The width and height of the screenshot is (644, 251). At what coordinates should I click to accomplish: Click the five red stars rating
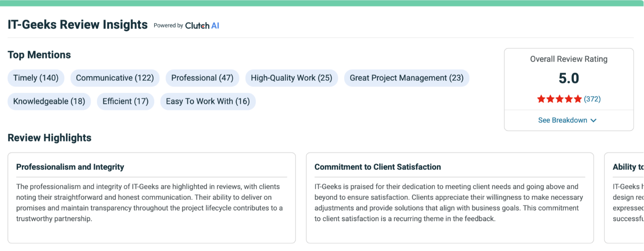pos(559,99)
